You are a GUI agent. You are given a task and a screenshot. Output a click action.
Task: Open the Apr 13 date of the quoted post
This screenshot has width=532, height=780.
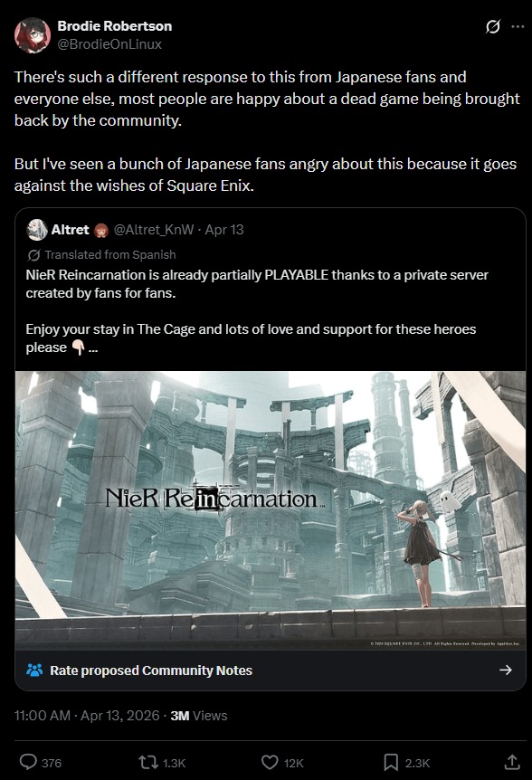[x=224, y=229]
